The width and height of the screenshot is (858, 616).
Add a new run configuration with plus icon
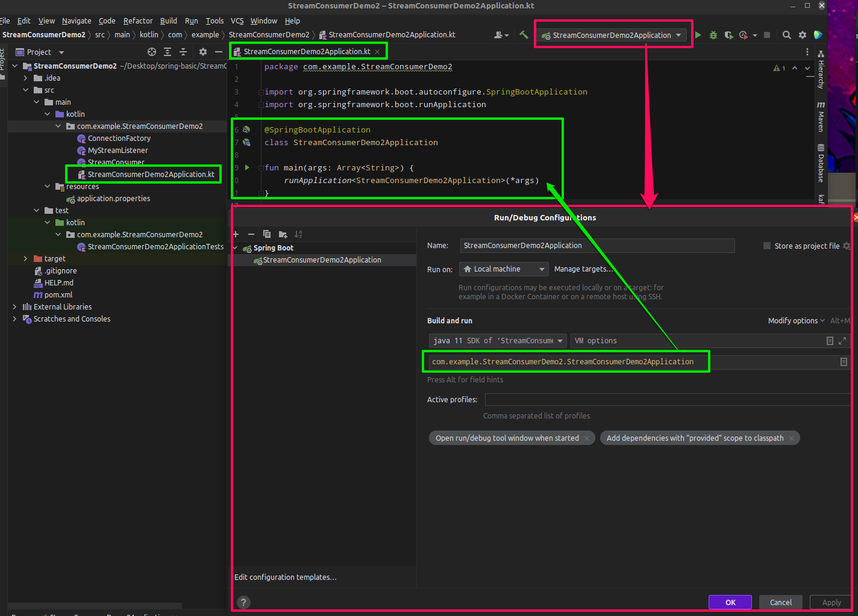pyautogui.click(x=236, y=234)
